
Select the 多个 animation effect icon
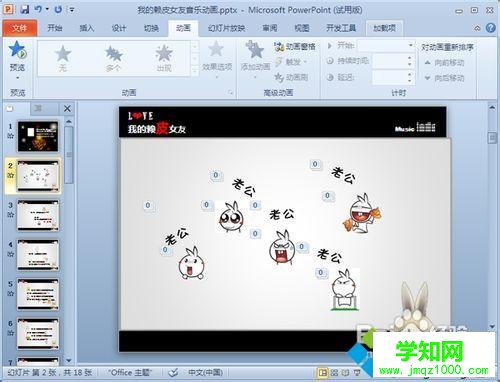click(113, 57)
